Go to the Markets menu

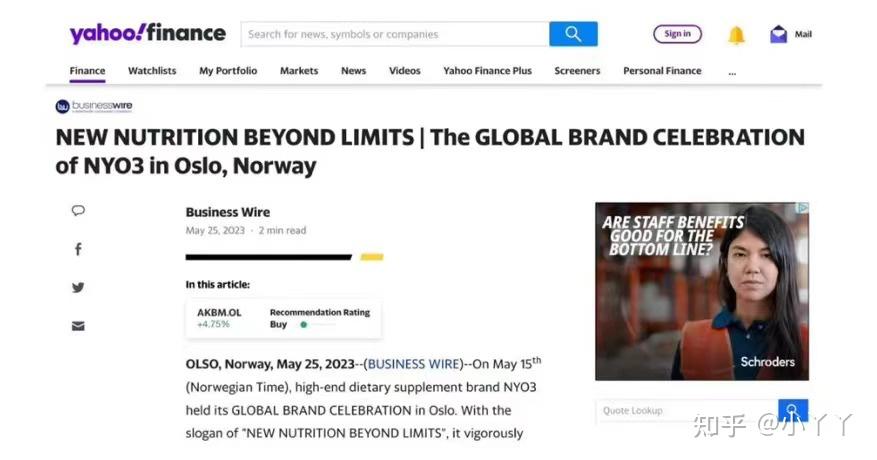pos(299,71)
